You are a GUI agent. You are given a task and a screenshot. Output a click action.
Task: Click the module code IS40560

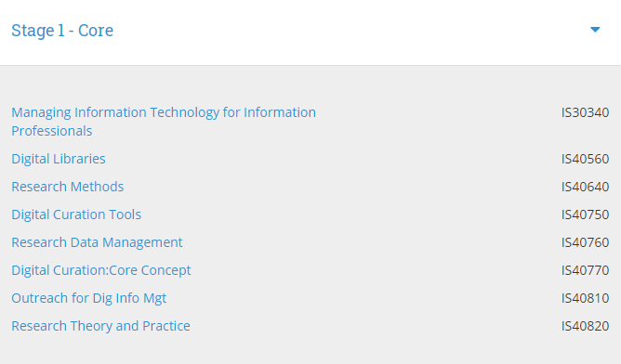coord(585,159)
